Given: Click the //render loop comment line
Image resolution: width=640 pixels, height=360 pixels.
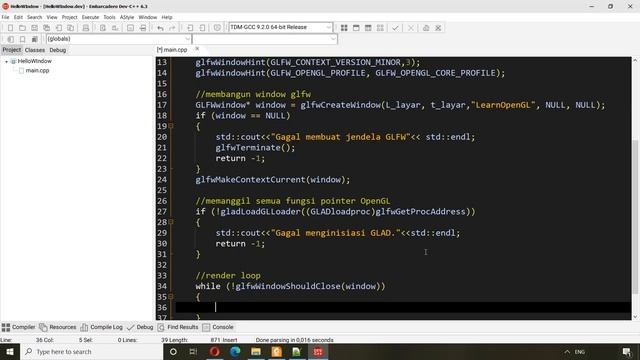Looking at the screenshot, I should click(x=228, y=276).
